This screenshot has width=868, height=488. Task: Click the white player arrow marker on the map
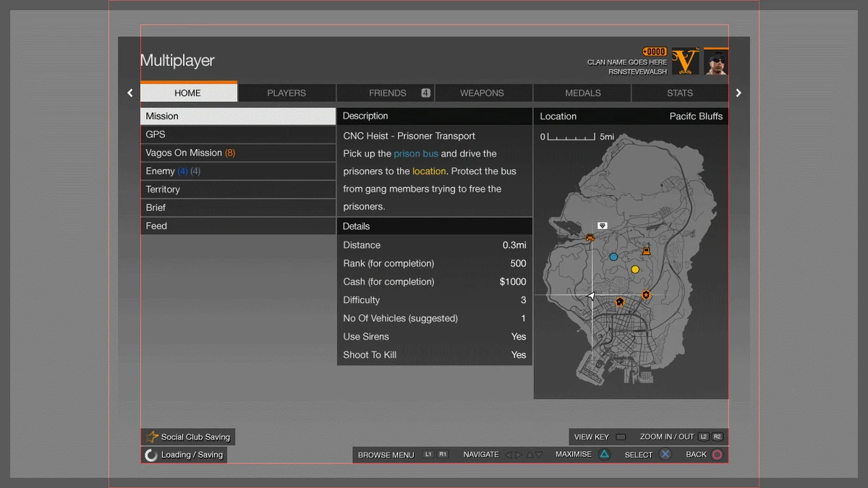point(590,296)
